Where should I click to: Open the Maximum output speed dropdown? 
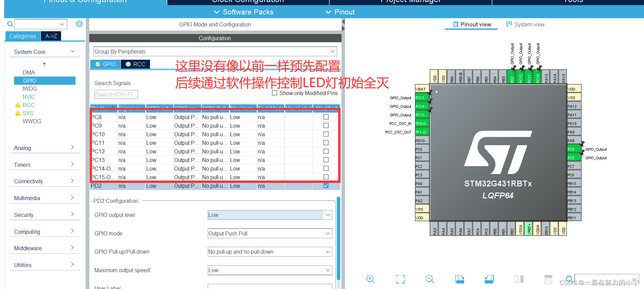tap(270, 270)
